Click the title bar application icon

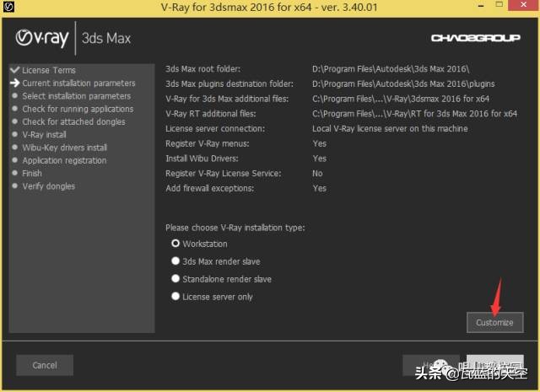click(x=8, y=7)
